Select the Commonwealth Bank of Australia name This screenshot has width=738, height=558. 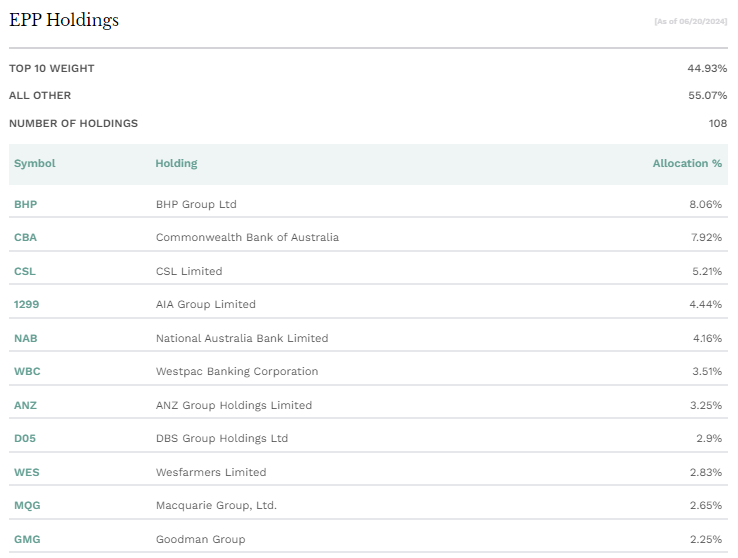(248, 237)
